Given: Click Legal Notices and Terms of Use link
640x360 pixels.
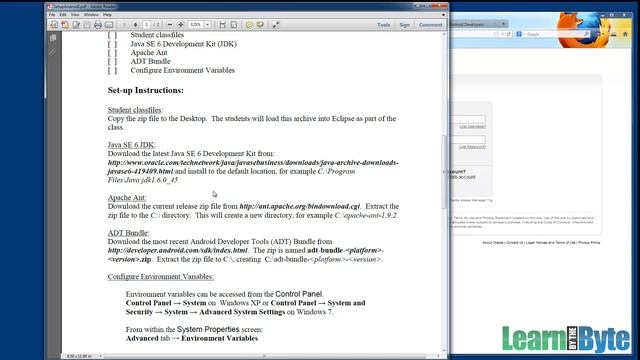Looking at the screenshot, I should click(550, 242).
